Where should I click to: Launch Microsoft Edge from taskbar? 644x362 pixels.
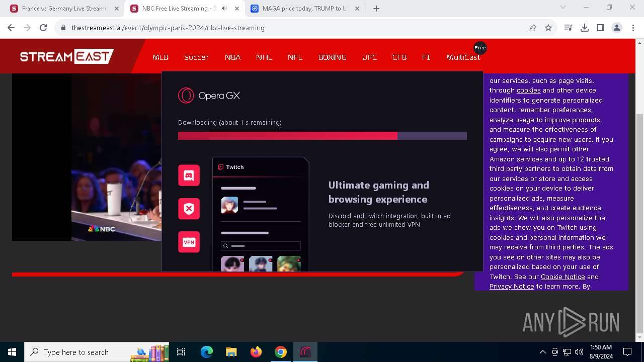point(207,352)
